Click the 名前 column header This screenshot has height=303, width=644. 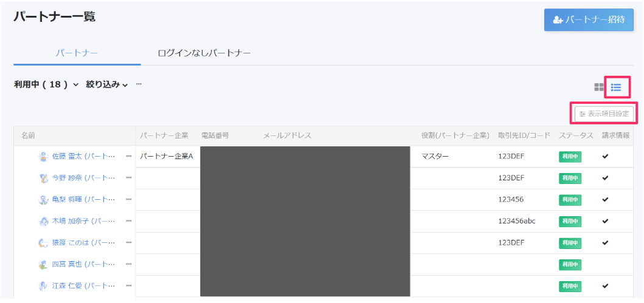[28, 136]
